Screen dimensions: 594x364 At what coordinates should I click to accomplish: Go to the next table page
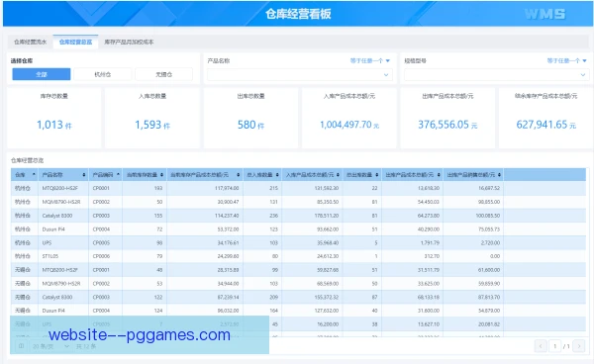pos(579,346)
